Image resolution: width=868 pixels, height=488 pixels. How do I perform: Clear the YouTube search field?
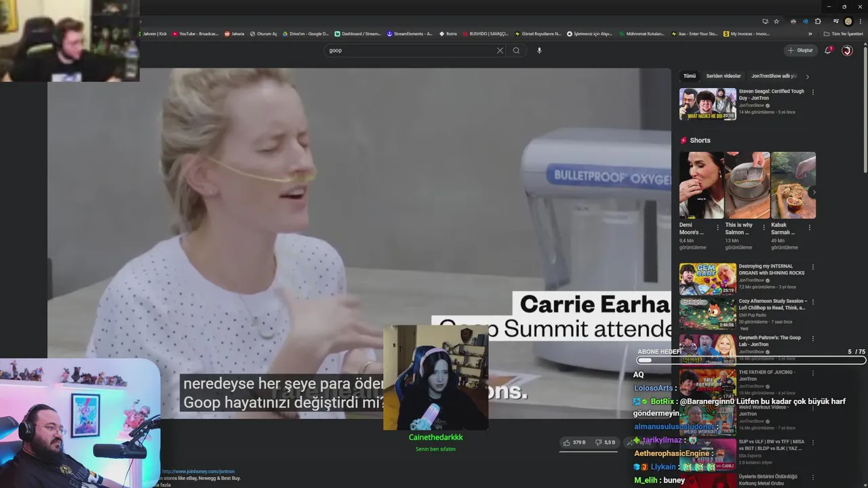click(x=500, y=50)
